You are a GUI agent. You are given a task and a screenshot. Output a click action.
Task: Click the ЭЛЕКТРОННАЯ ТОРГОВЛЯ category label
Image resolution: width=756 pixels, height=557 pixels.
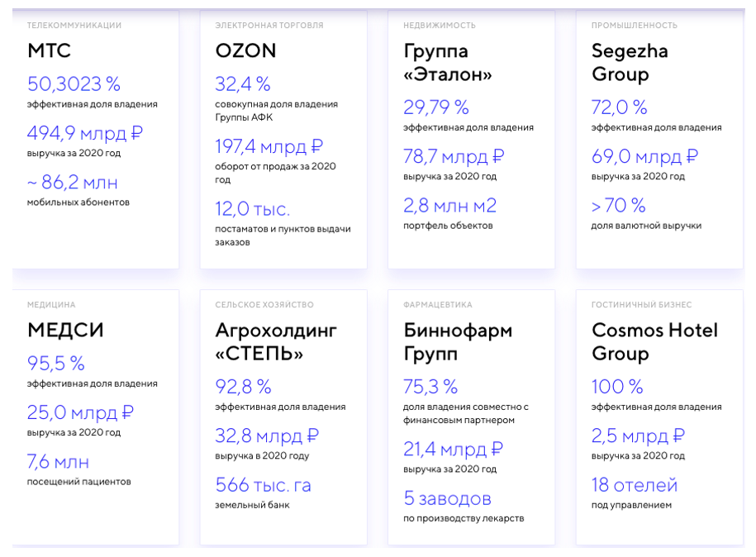[269, 26]
